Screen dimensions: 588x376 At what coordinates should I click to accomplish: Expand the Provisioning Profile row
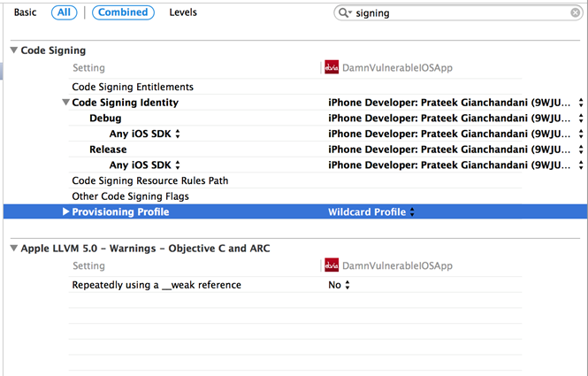[65, 212]
